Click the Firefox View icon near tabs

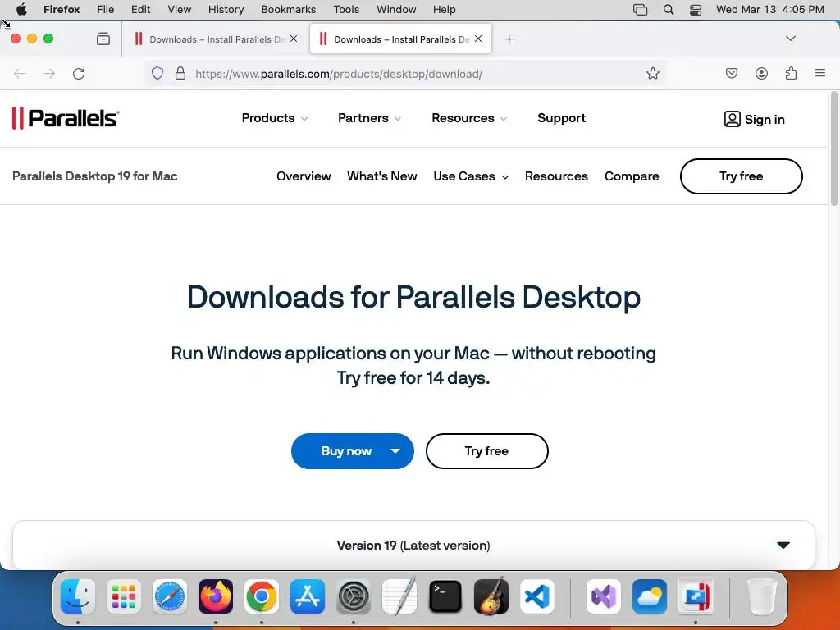[103, 39]
